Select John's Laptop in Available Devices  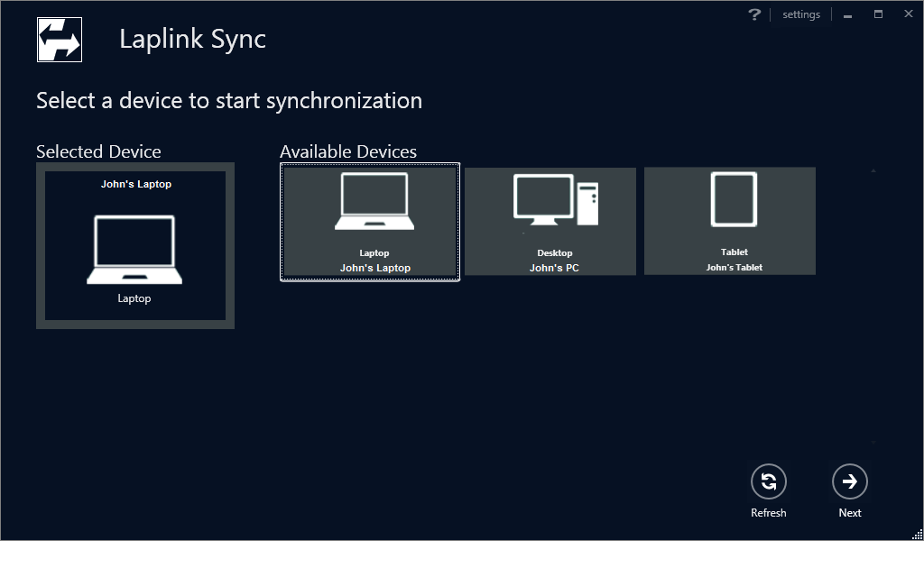370,222
